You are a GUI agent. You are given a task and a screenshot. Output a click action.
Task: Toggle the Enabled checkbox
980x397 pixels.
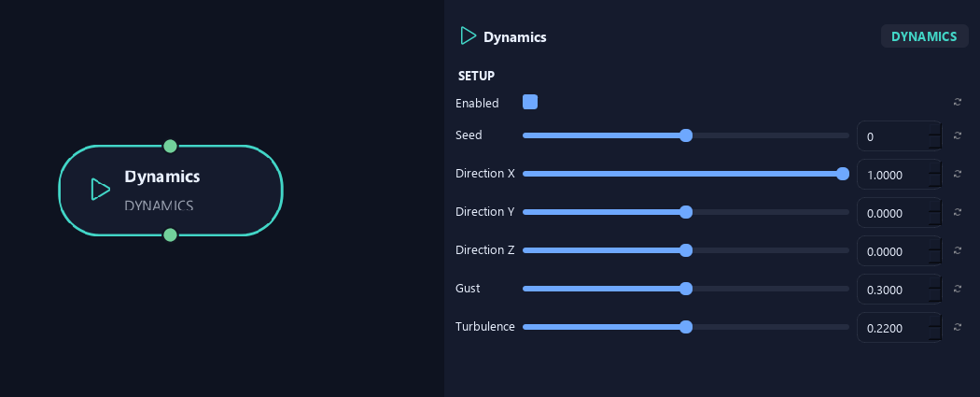[x=530, y=102]
